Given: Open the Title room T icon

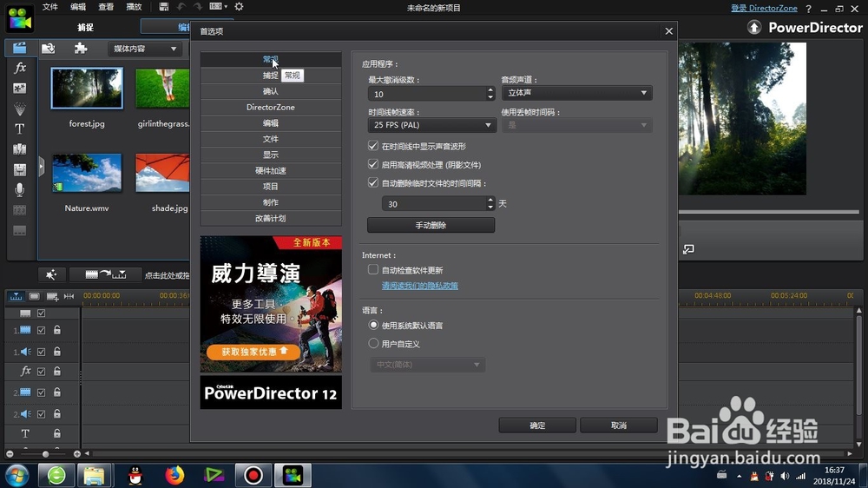Looking at the screenshot, I should coord(19,129).
